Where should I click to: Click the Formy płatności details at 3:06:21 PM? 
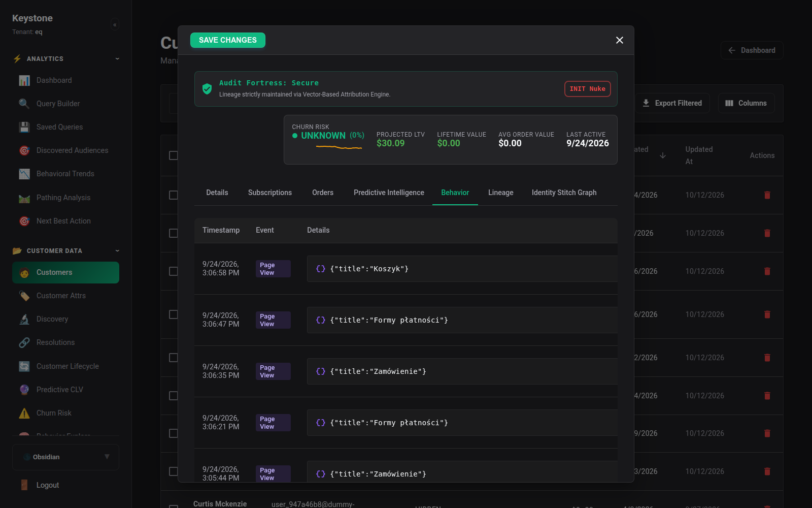point(462,423)
